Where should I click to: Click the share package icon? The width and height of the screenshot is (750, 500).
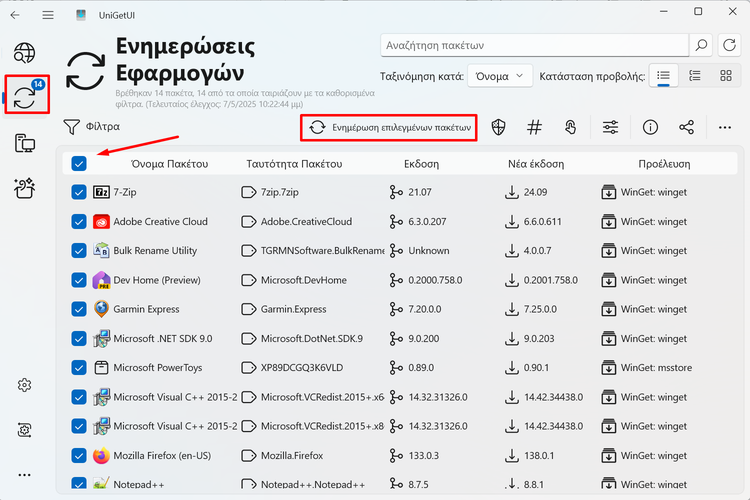tap(686, 127)
